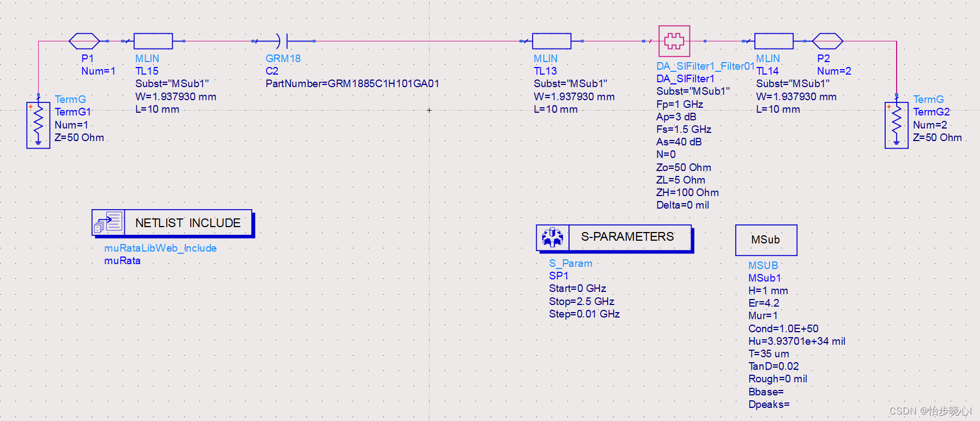Click the MSub1 TanD=0.02 parameter
980x421 pixels.
pyautogui.click(x=773, y=366)
